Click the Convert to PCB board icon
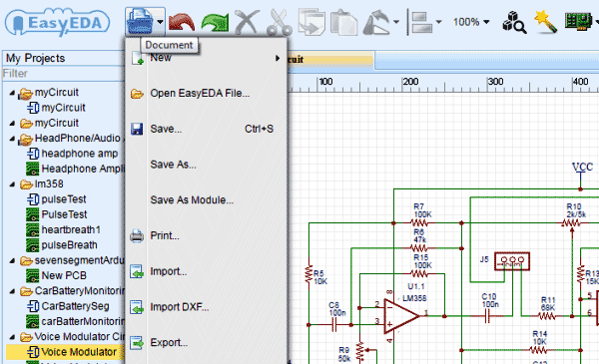This screenshot has height=364, width=599. pos(578,21)
